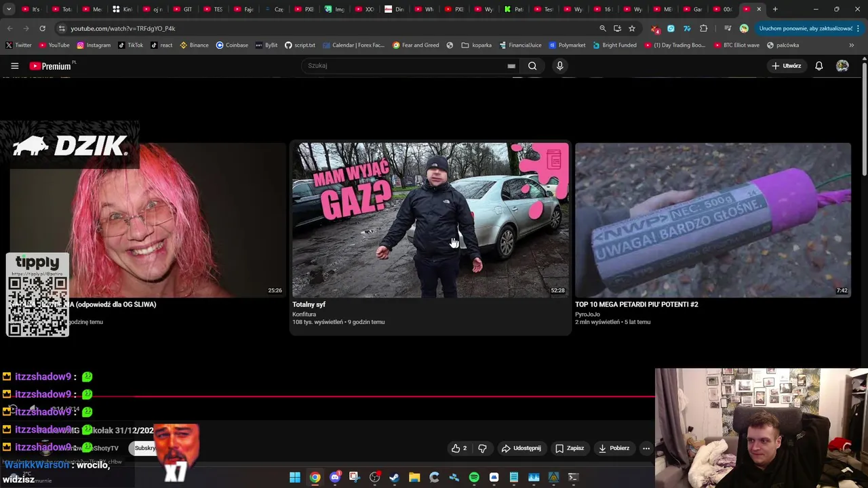Screen dimensions: 868x488
Task: Open the YouTube guide hamburger menu
Action: coord(14,66)
